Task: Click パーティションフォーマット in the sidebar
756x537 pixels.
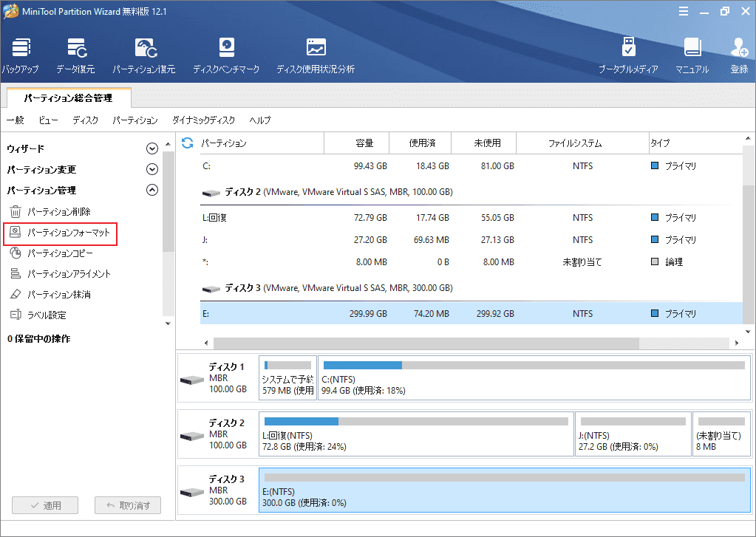Action: (x=68, y=233)
